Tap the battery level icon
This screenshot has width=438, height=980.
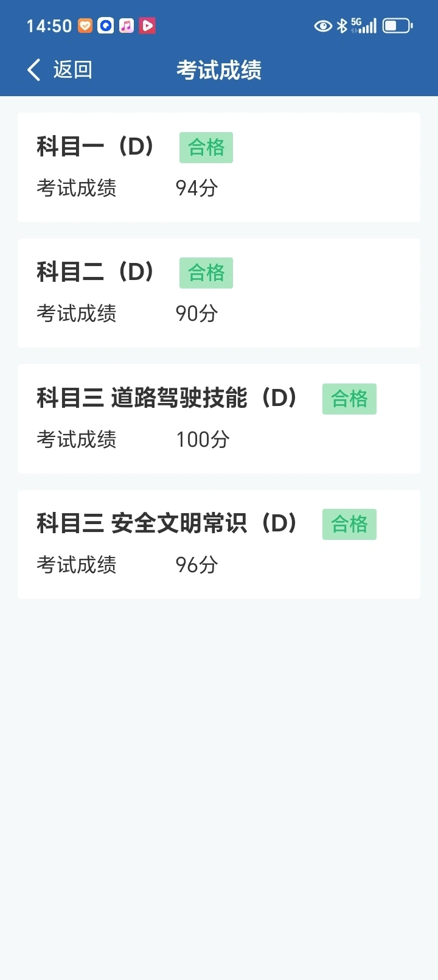[x=398, y=26]
